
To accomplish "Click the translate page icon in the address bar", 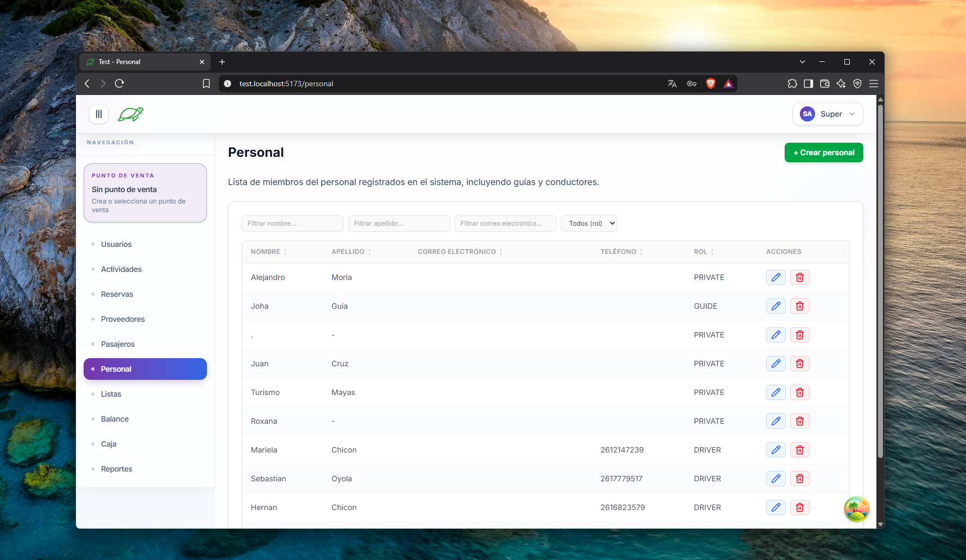I will click(x=672, y=84).
